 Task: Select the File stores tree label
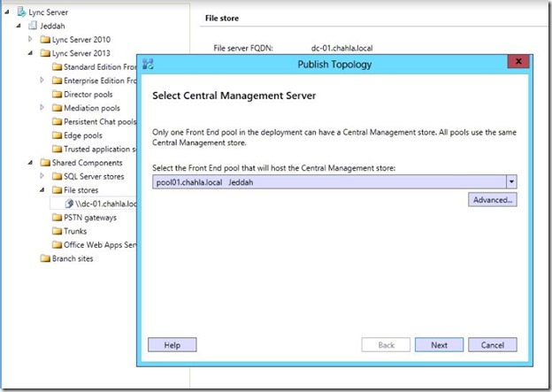click(x=81, y=190)
